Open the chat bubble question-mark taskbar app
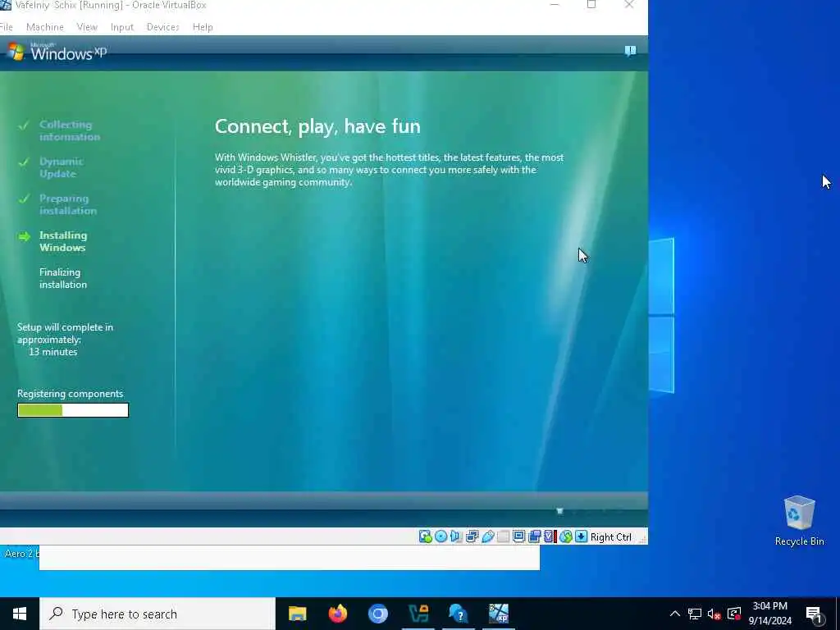The height and width of the screenshot is (630, 840). point(458,614)
